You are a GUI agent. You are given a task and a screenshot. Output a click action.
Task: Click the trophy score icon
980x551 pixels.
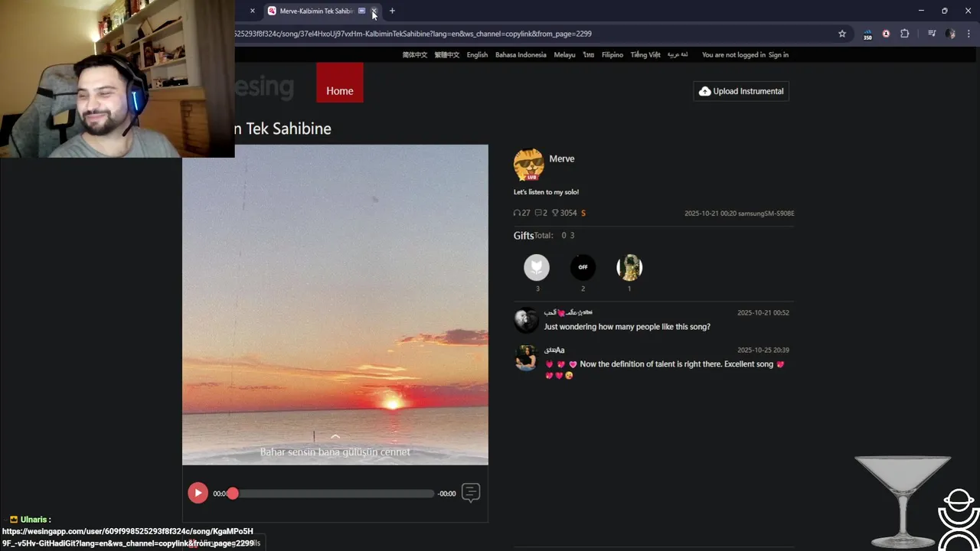click(556, 214)
